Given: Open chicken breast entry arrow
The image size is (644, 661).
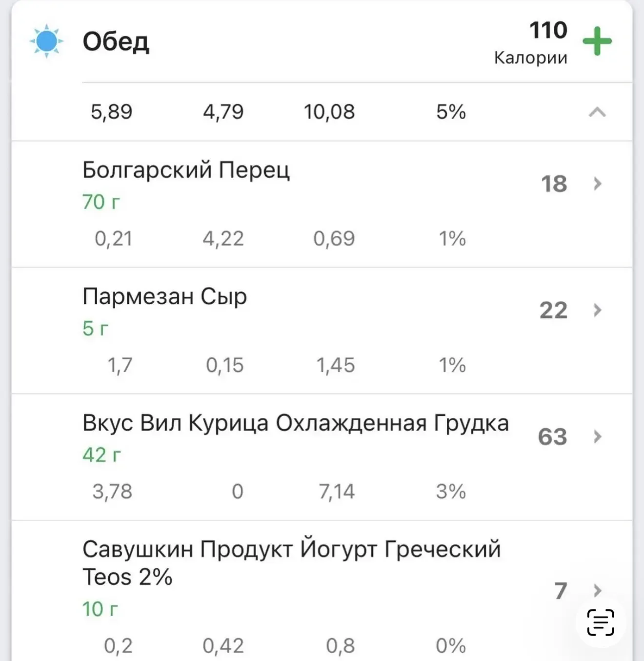Looking at the screenshot, I should (597, 436).
